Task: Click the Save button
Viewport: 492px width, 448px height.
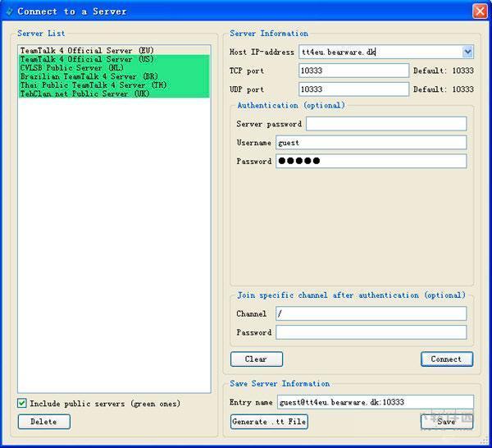Action: tap(446, 422)
